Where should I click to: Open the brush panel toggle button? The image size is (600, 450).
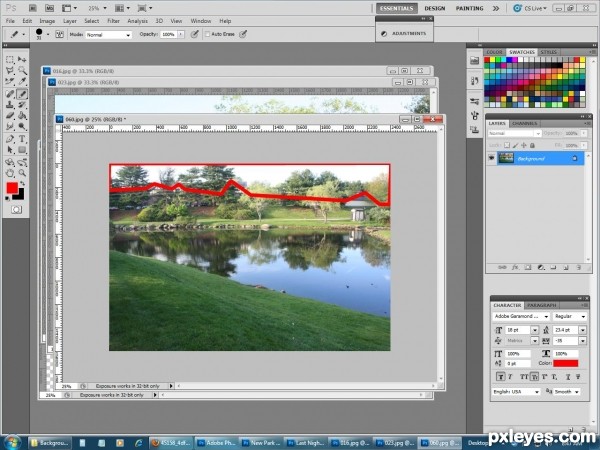(x=59, y=34)
